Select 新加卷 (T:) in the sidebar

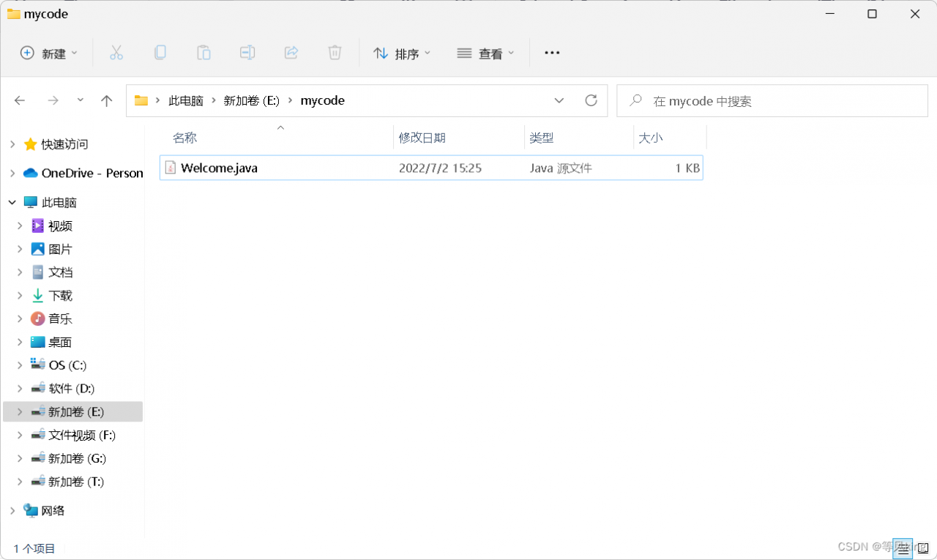(73, 482)
